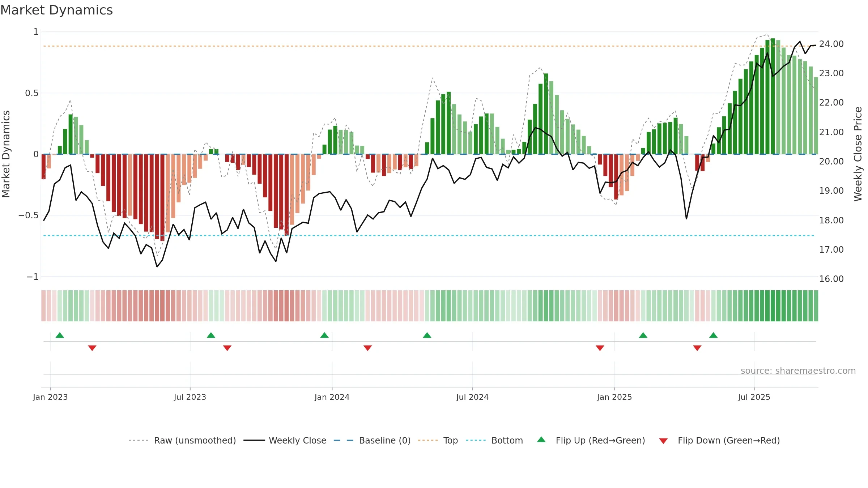Click red flip-down triangle after Jul 2023
The height and width of the screenshot is (488, 868).
point(227,348)
